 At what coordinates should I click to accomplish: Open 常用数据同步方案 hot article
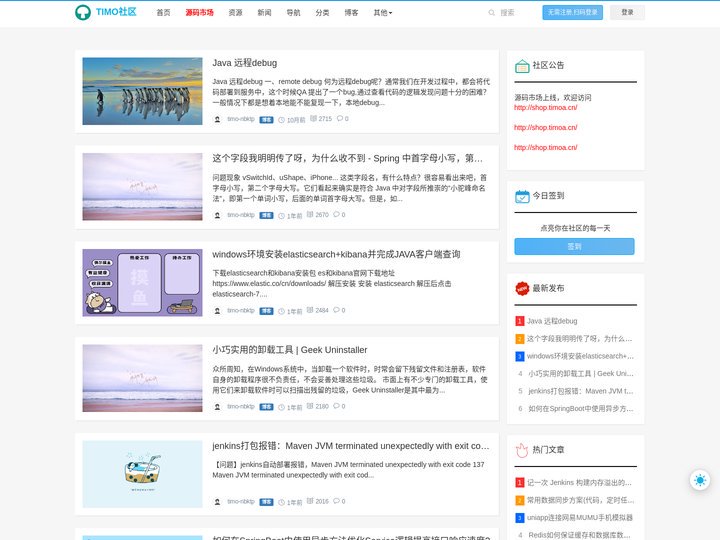pyautogui.click(x=580, y=500)
